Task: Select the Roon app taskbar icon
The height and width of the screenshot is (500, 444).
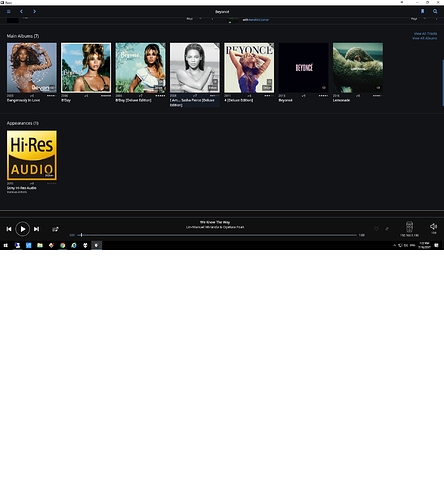Action: (96, 245)
